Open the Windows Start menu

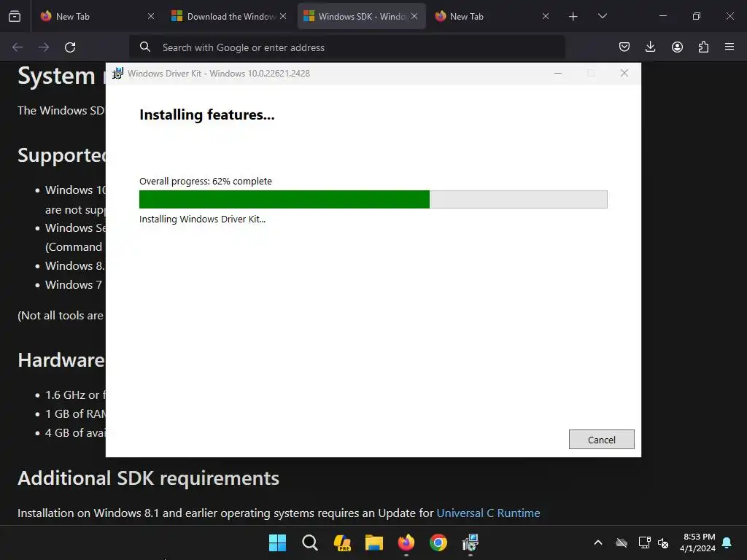click(278, 542)
